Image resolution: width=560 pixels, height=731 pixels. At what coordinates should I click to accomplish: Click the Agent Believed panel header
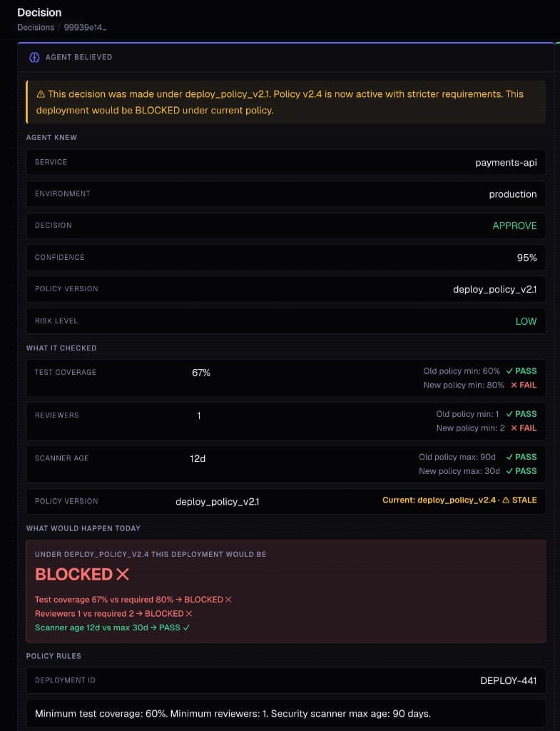tap(285, 57)
